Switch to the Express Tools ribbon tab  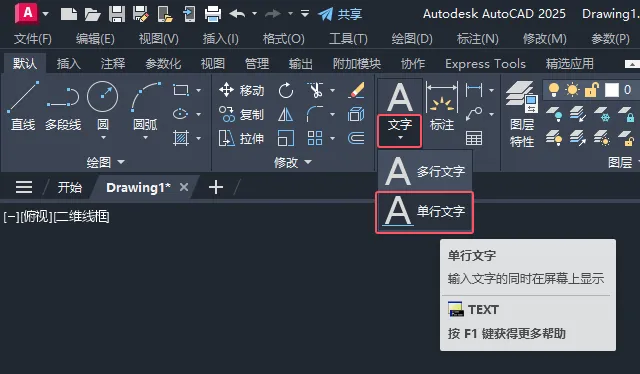pos(485,64)
